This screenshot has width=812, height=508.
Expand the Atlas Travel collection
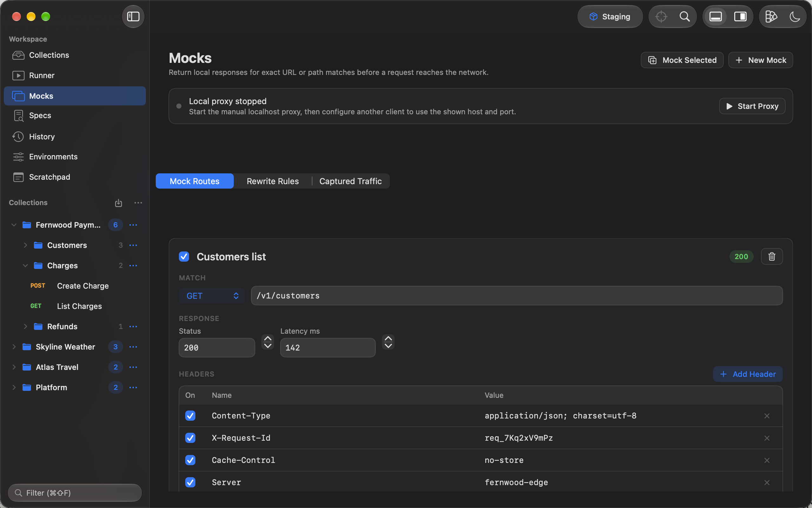[x=14, y=367]
